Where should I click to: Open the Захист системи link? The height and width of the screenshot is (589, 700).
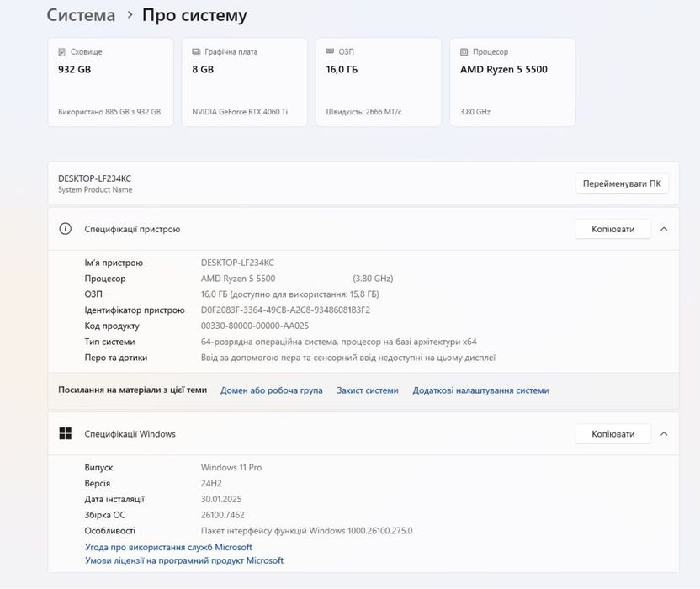[x=368, y=390]
